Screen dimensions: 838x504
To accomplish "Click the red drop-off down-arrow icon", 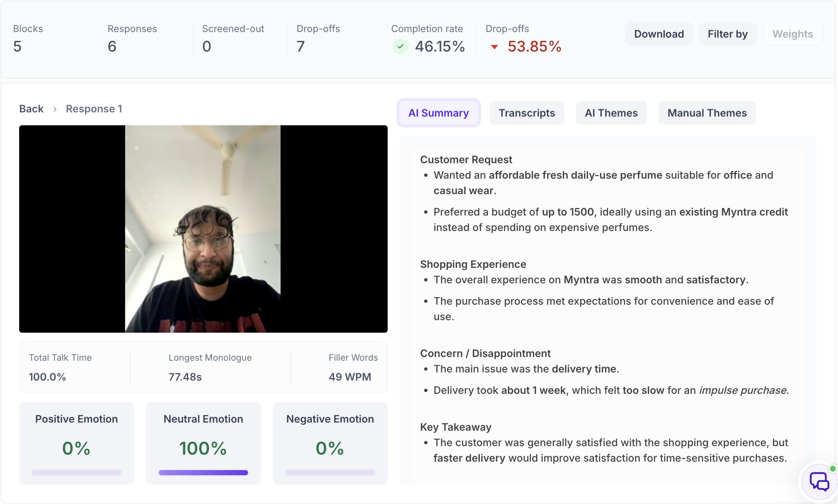I will click(495, 47).
